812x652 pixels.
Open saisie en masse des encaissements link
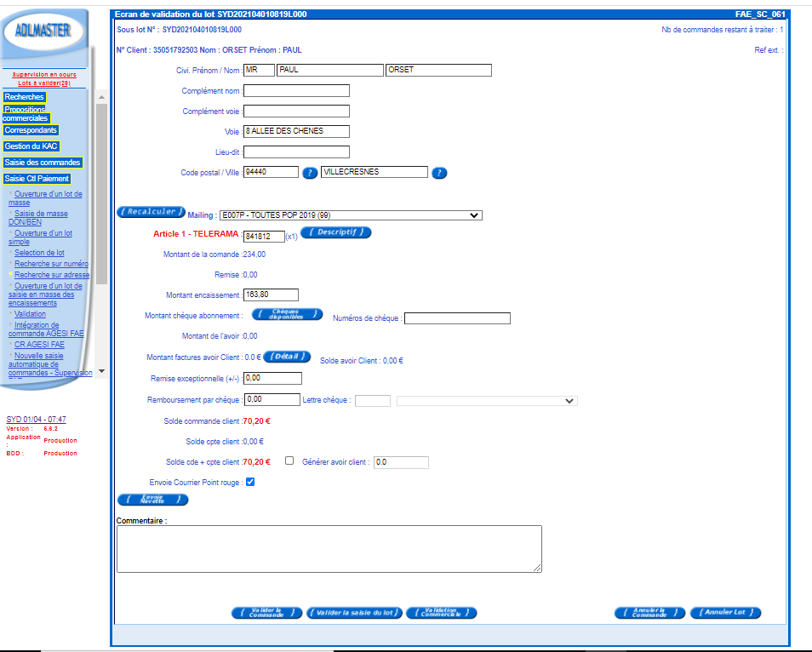[45, 295]
